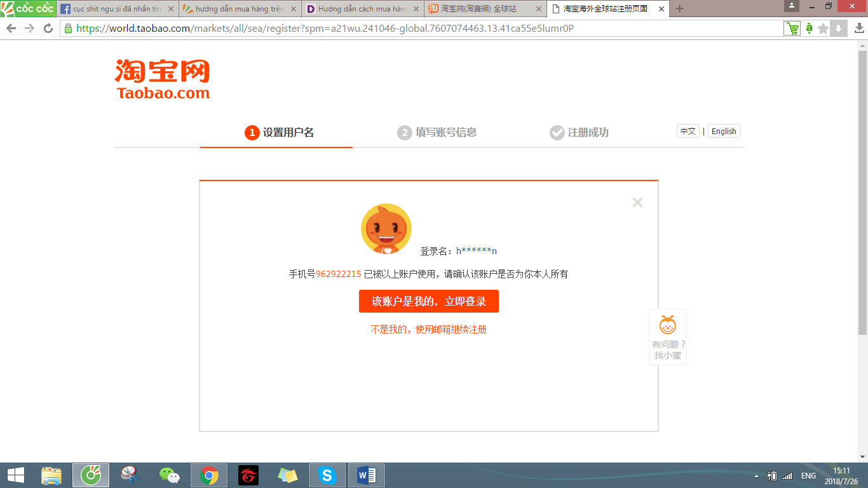Click 不是我的，使用邮箱继续注册 link

(x=429, y=329)
